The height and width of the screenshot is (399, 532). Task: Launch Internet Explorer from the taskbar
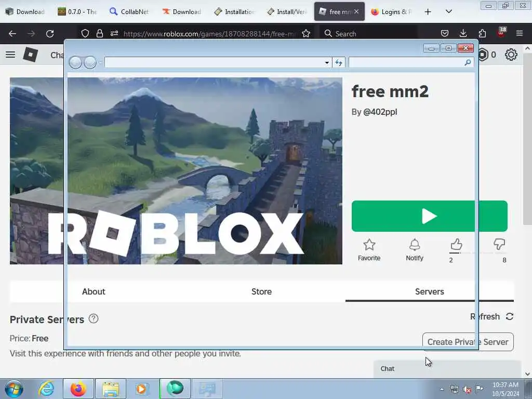[46, 389]
